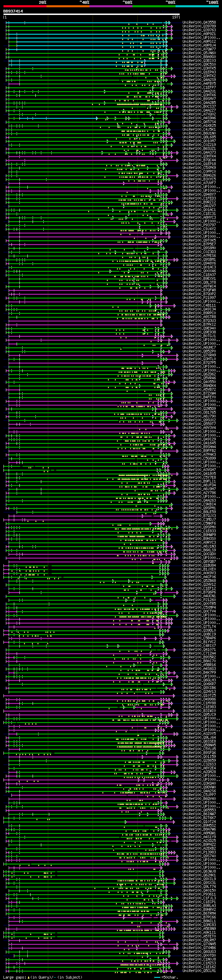
Task: Select hit label UniRef100_Q39763
Action: click(199, 30)
